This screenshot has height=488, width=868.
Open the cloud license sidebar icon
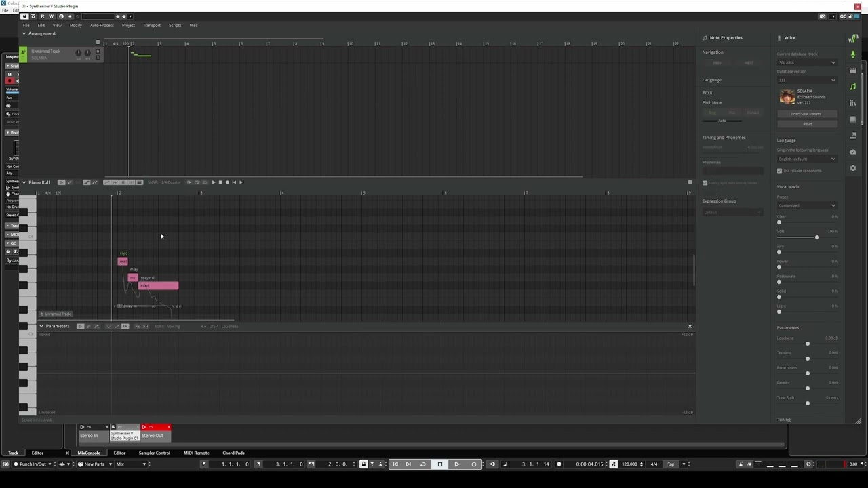(853, 152)
